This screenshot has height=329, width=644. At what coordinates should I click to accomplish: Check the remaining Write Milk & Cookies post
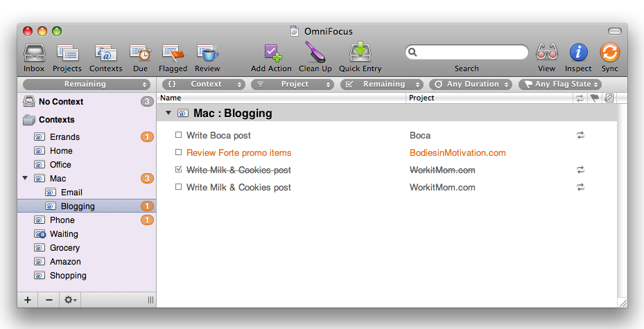178,186
